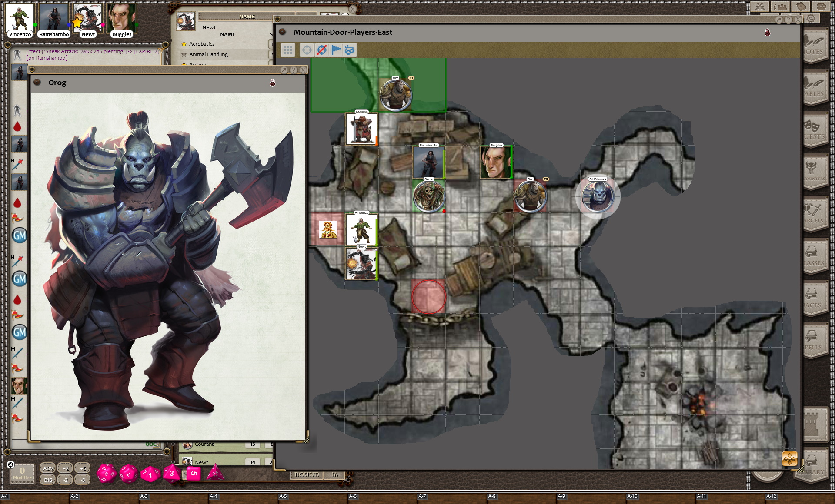The width and height of the screenshot is (835, 504).
Task: Click the orange map size icon
Action: [789, 459]
